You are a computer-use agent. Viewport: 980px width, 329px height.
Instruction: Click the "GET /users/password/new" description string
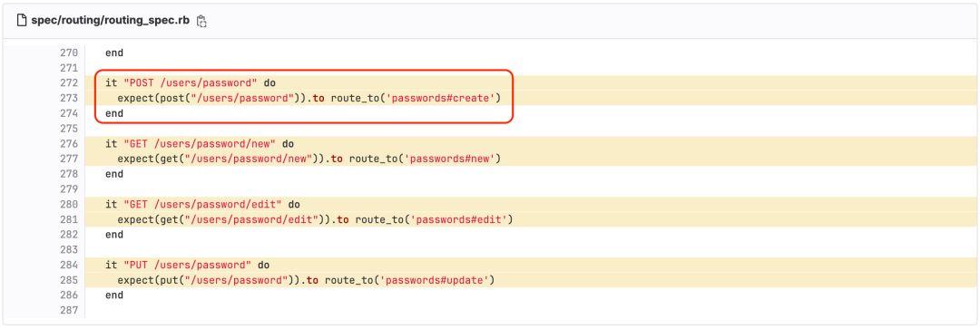[200, 143]
